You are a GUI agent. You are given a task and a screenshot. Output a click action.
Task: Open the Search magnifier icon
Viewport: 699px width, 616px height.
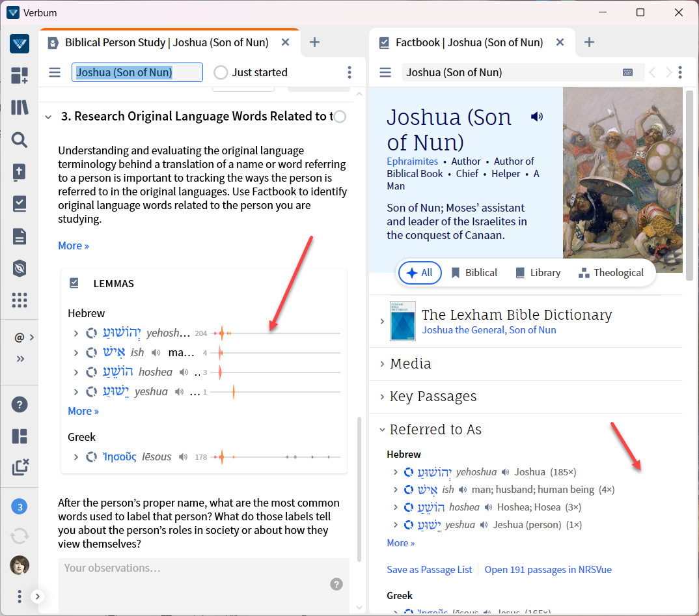pyautogui.click(x=20, y=139)
